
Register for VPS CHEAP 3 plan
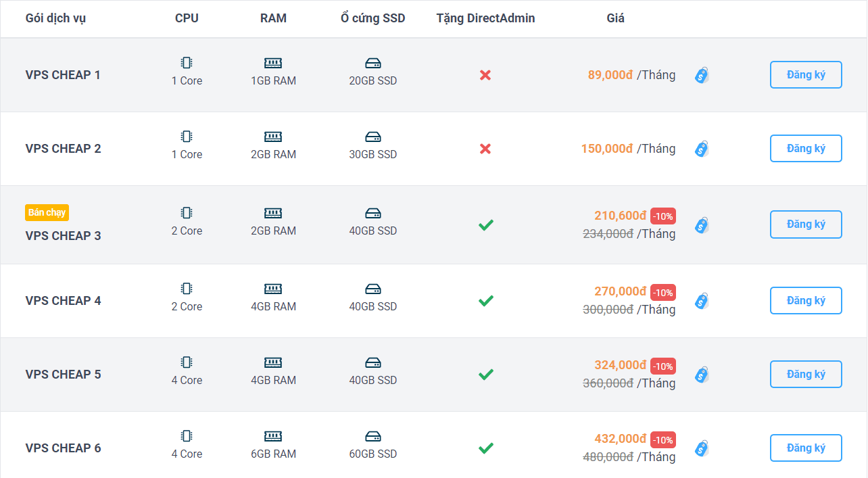(x=806, y=224)
